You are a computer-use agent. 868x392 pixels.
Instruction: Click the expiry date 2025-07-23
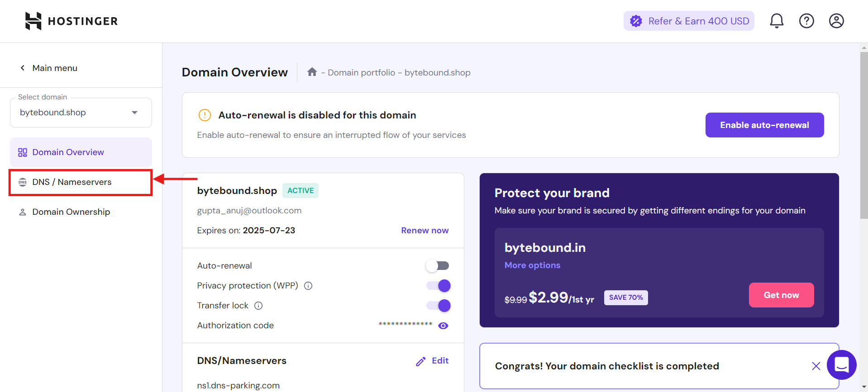(x=269, y=231)
